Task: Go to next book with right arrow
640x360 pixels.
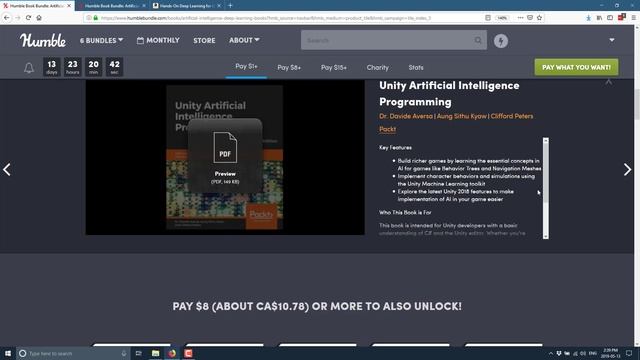Action: (627, 169)
